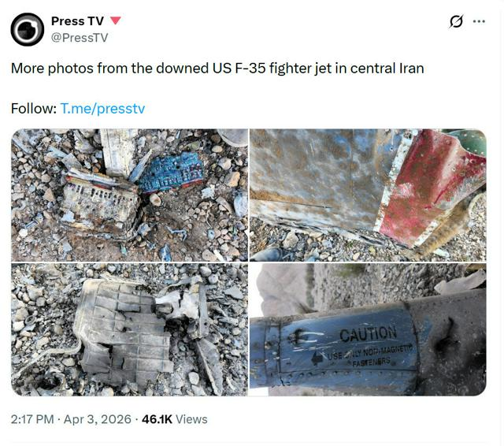Open the red metal panel wreckage photo
The width and height of the screenshot is (504, 446).
[x=368, y=195]
